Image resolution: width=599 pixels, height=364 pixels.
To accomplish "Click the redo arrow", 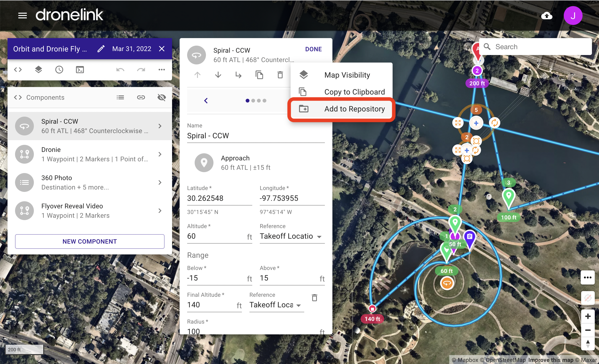I will (141, 70).
